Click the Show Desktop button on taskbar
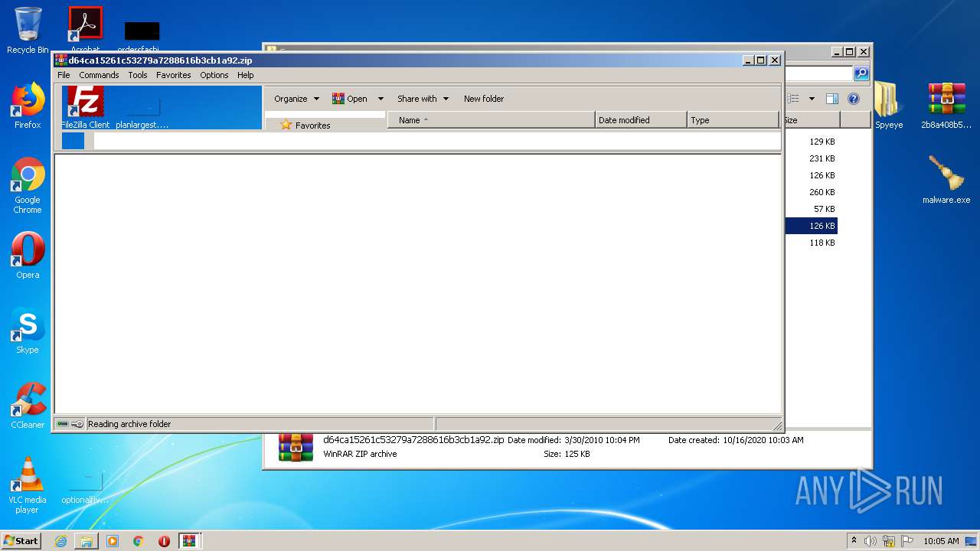The height and width of the screenshot is (551, 980). click(x=972, y=541)
